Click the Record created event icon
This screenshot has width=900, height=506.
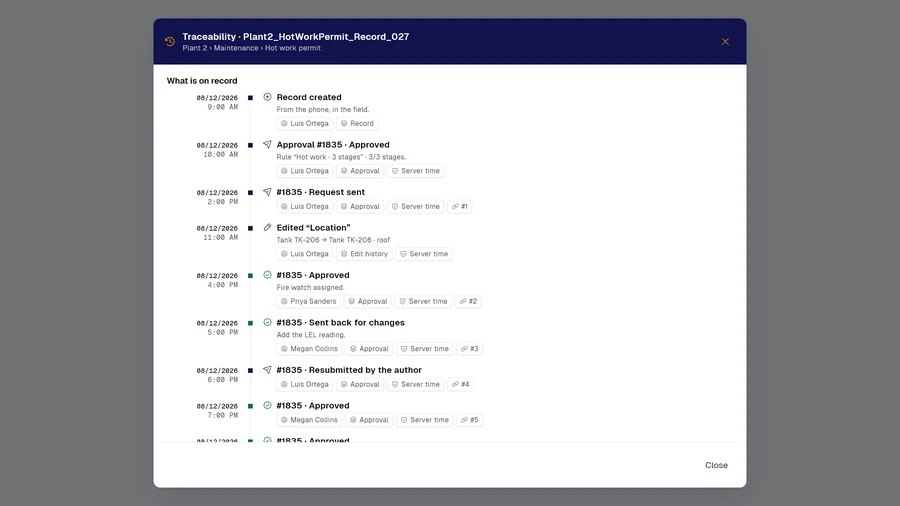pos(267,97)
